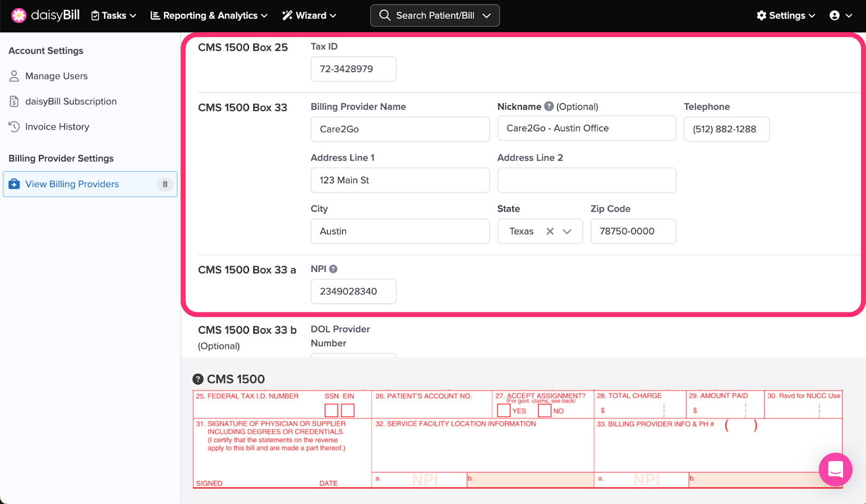Check the SSN box on CMS form

tap(331, 410)
